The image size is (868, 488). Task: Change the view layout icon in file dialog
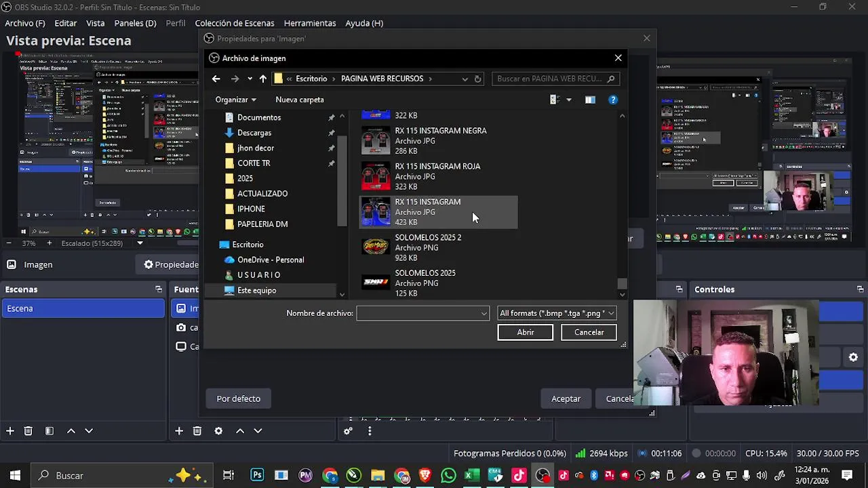point(554,100)
